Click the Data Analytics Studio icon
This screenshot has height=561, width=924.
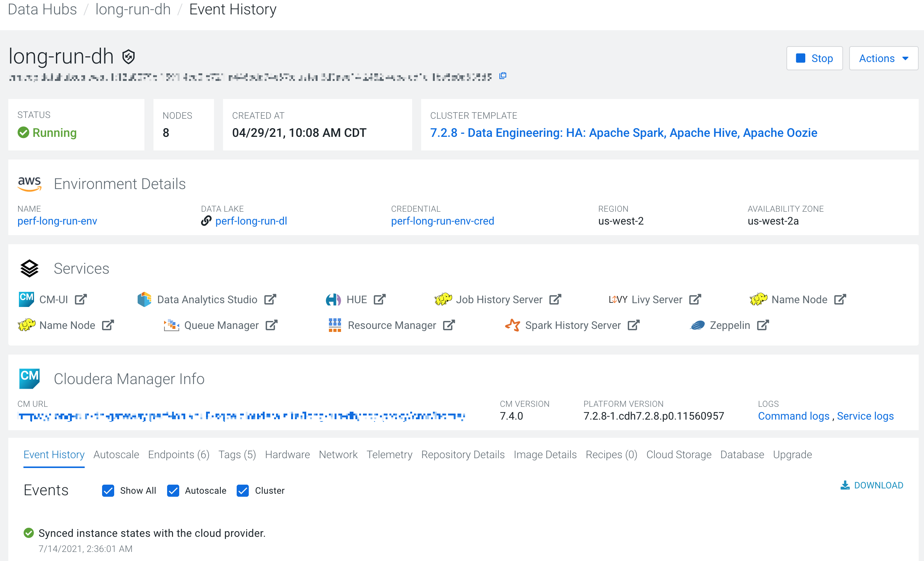click(x=144, y=299)
